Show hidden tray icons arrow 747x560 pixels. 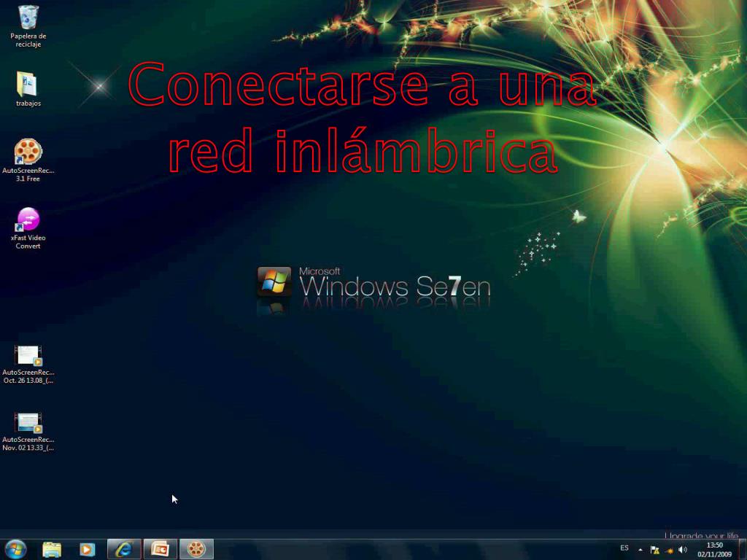point(640,550)
